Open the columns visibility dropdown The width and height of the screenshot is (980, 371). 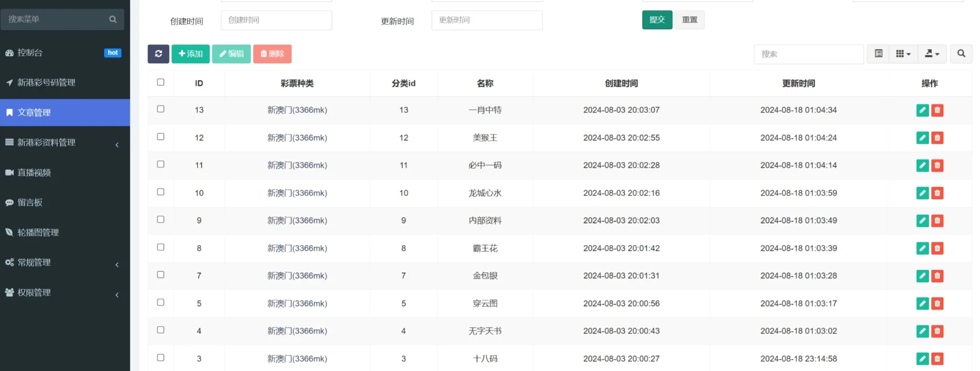[x=903, y=54]
